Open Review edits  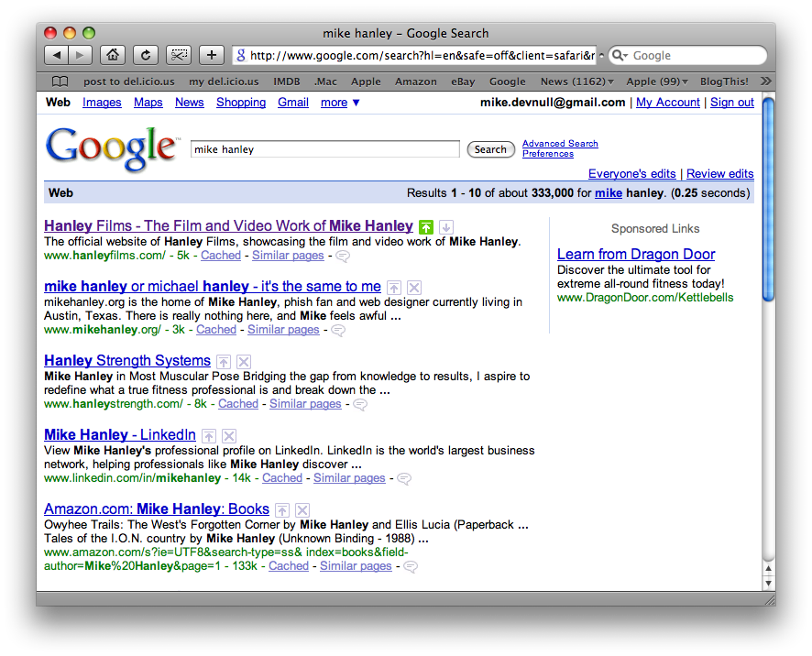[719, 174]
